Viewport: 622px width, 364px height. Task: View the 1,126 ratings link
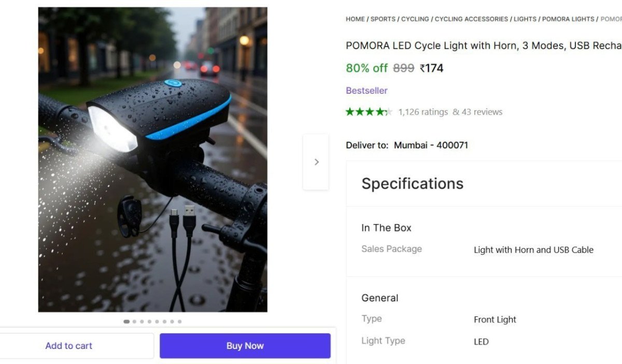click(x=423, y=112)
